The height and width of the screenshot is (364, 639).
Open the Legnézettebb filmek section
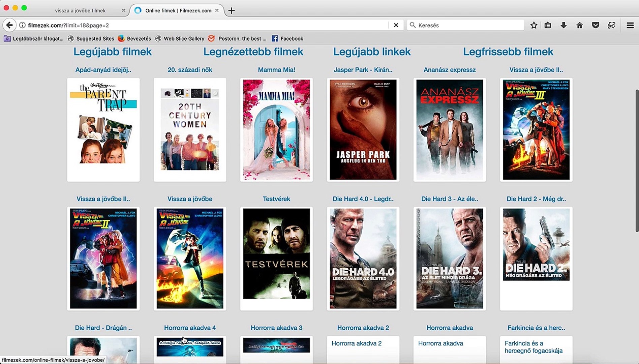[253, 52]
